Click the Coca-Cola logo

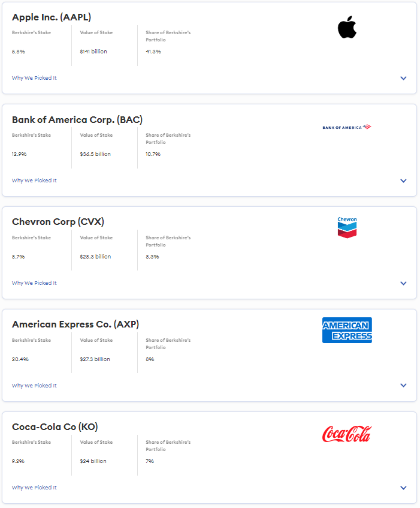coord(347,434)
